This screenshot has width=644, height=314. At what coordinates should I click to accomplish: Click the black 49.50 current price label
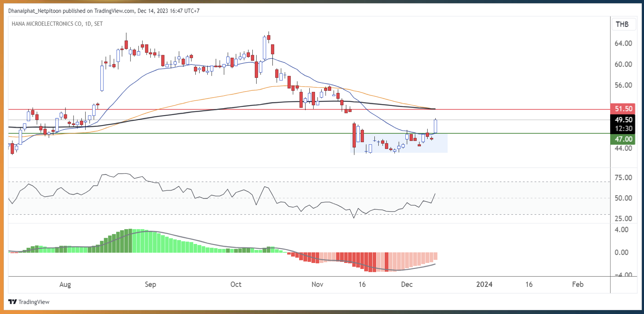click(x=623, y=120)
